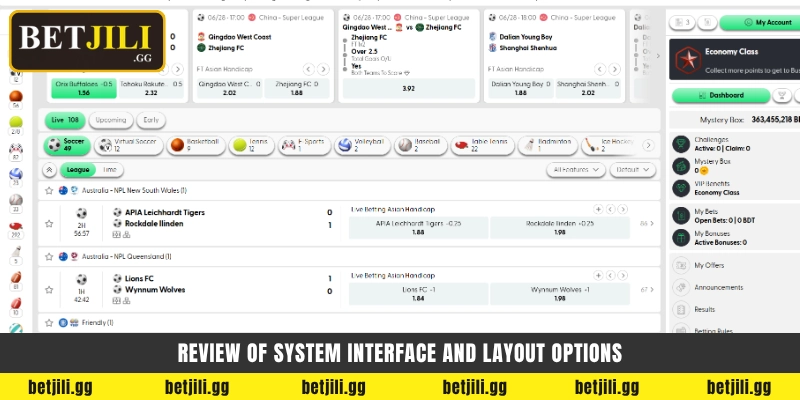Place combo bet at odds 3.92
800x400 pixels.
click(409, 88)
